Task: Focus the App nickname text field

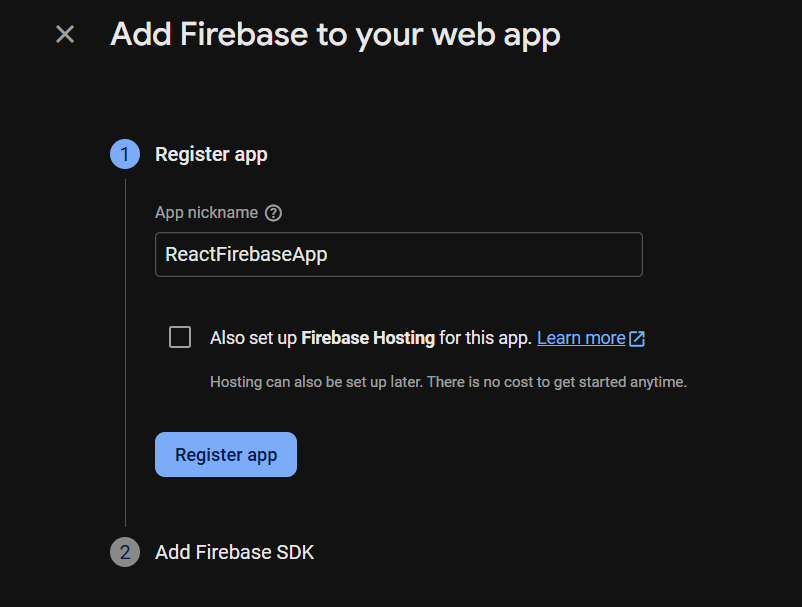Action: click(398, 254)
